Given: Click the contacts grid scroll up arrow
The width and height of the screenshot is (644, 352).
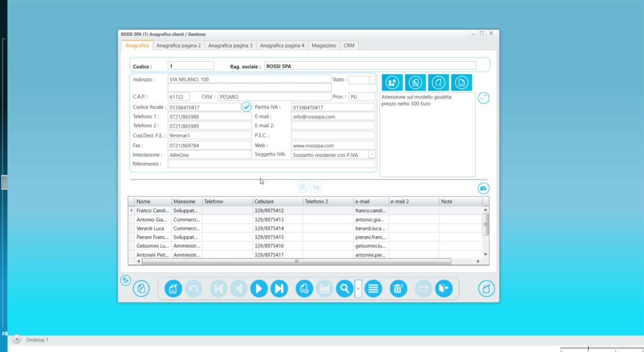Looking at the screenshot, I should (x=486, y=210).
